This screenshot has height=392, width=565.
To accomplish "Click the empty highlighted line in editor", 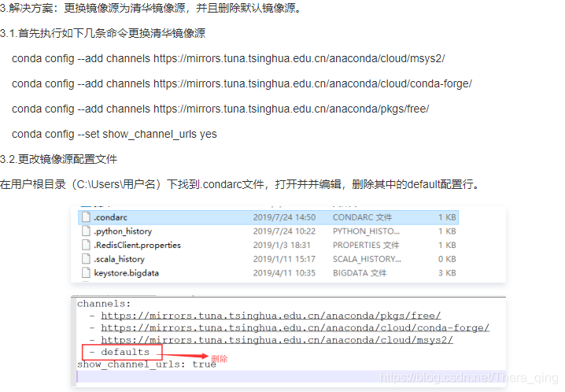I will pos(291,376).
